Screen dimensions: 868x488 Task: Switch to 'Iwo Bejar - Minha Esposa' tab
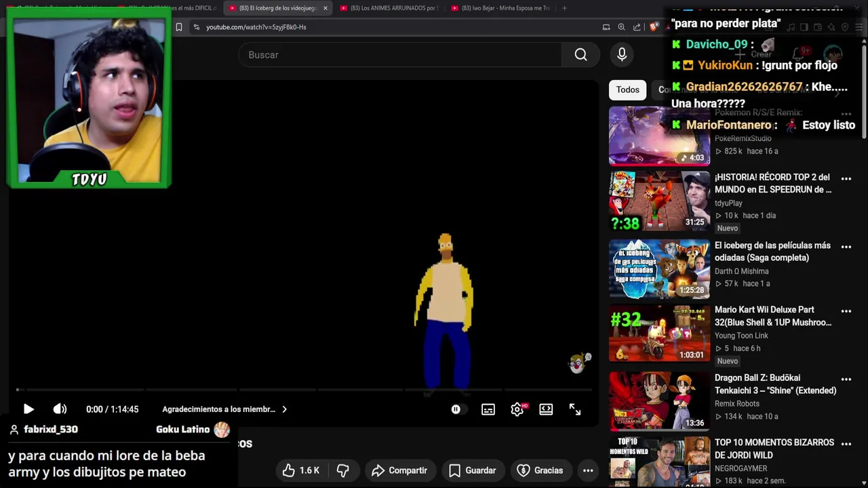click(500, 8)
